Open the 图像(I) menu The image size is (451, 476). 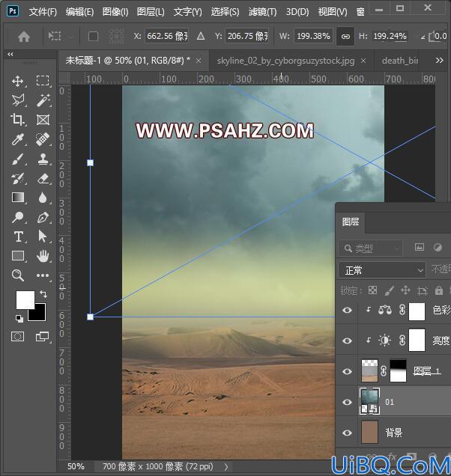[115, 12]
